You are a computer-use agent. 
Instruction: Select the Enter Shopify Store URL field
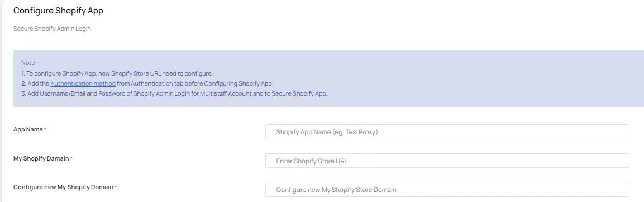447,161
